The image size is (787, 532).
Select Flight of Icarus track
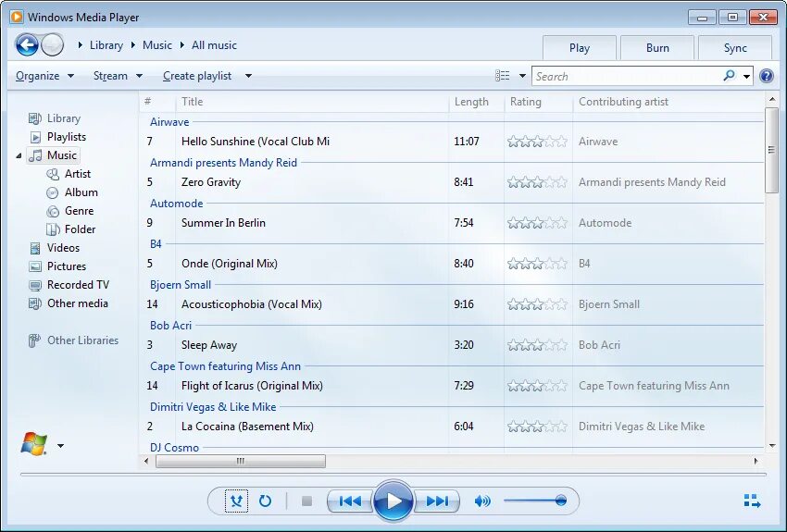[252, 386]
